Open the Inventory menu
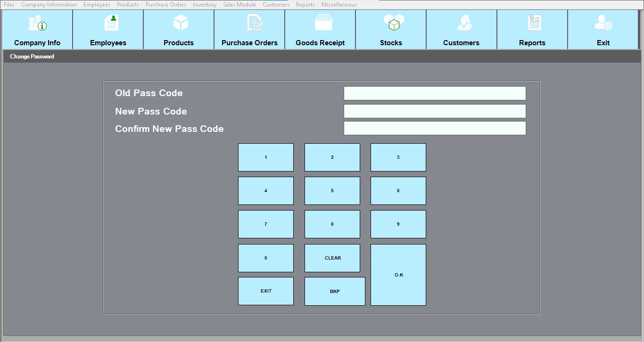This screenshot has height=342, width=644. click(204, 5)
